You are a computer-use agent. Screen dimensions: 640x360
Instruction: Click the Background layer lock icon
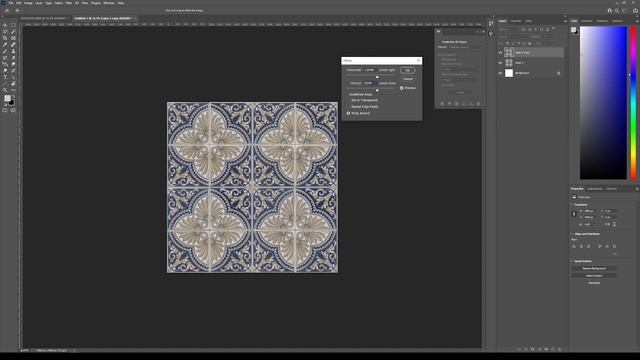559,73
